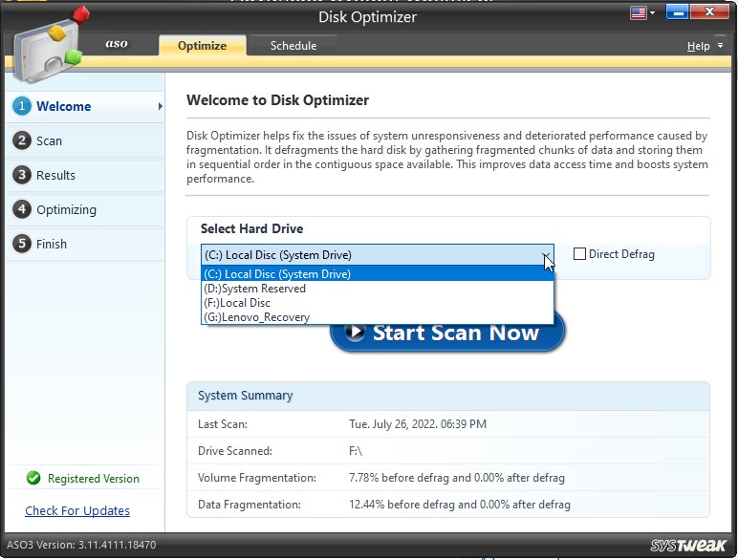The width and height of the screenshot is (738, 560).
Task: Expand the Help menu dropdown arrow
Action: point(720,46)
